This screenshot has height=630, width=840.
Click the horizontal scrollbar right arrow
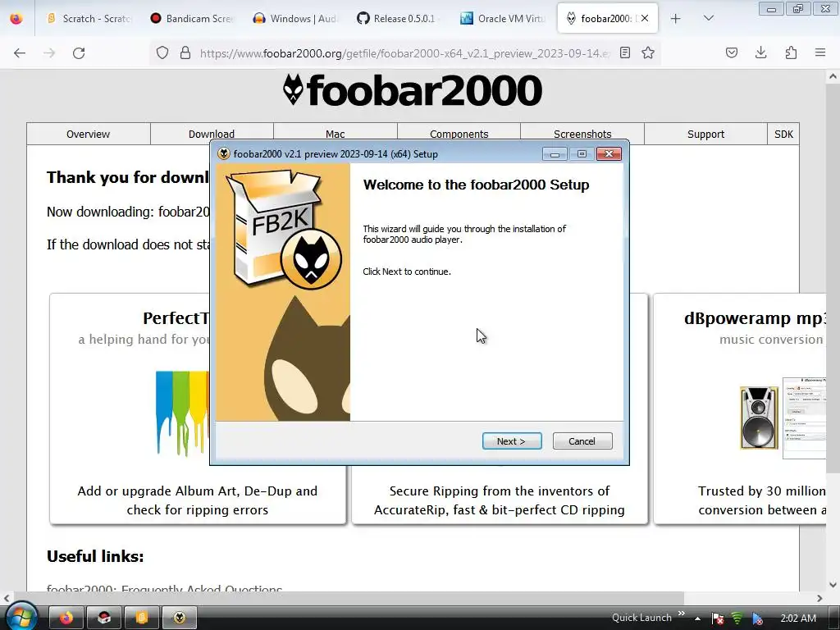click(x=819, y=598)
